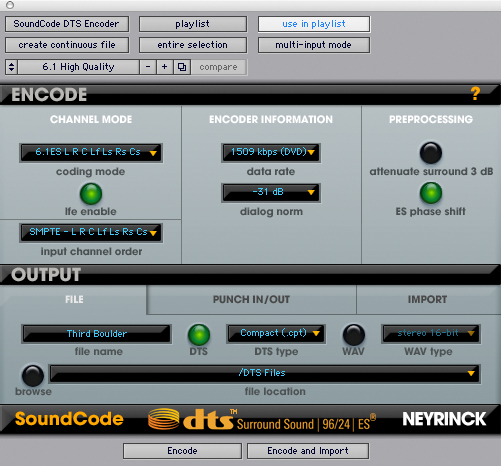Open the coding mode dropdown
The height and width of the screenshot is (466, 501).
tap(91, 153)
